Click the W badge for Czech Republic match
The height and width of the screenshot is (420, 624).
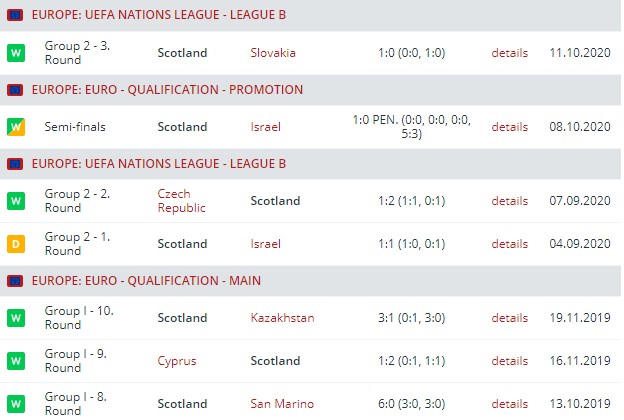(x=16, y=201)
